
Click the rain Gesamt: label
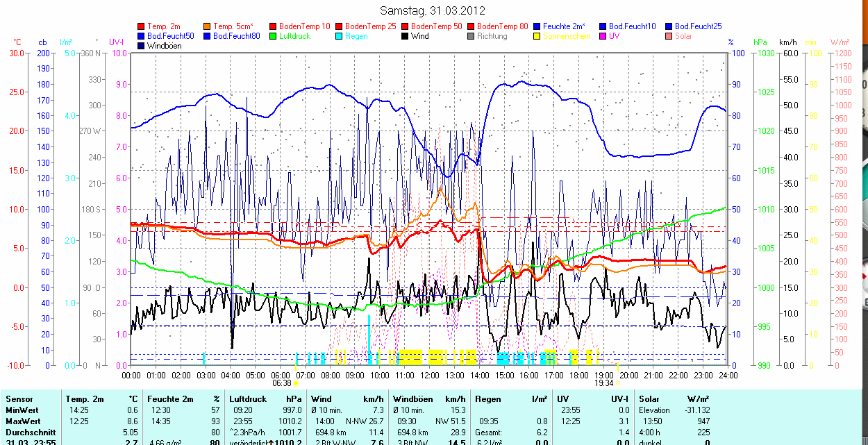(x=490, y=433)
